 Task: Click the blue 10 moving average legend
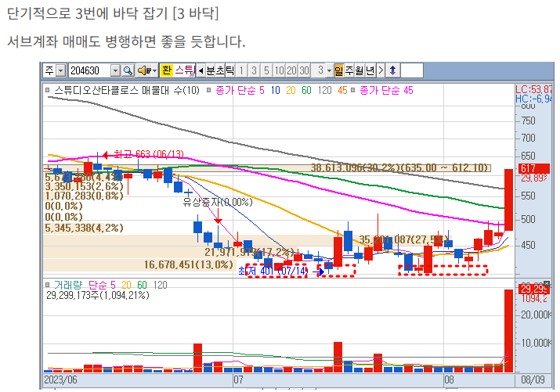coord(275,91)
